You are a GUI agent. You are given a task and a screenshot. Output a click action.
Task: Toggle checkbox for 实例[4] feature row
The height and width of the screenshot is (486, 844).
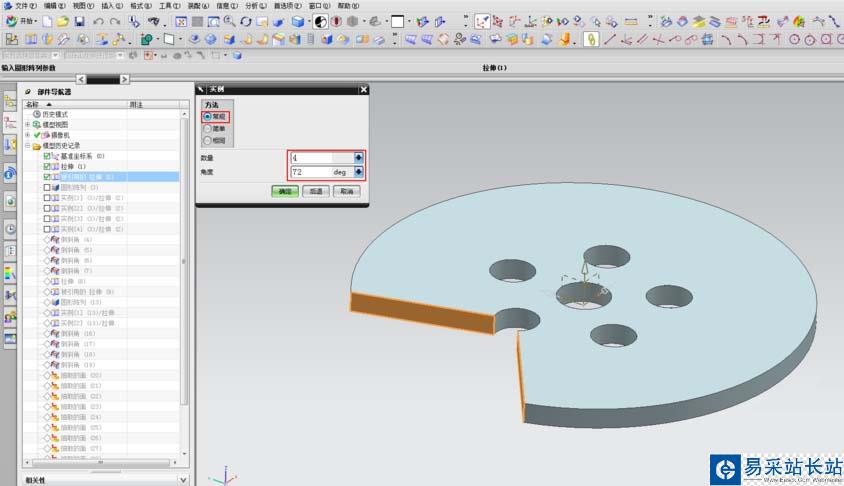47,229
